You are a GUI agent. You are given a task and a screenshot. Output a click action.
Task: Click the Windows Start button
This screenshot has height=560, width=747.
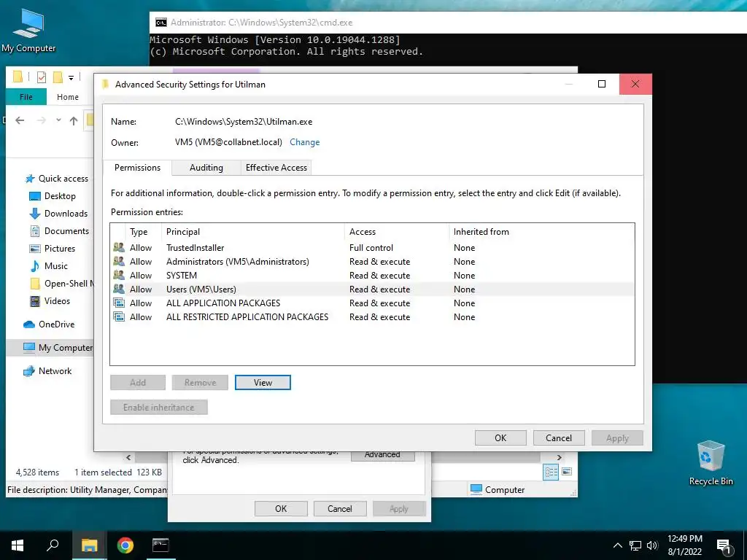[x=18, y=545]
